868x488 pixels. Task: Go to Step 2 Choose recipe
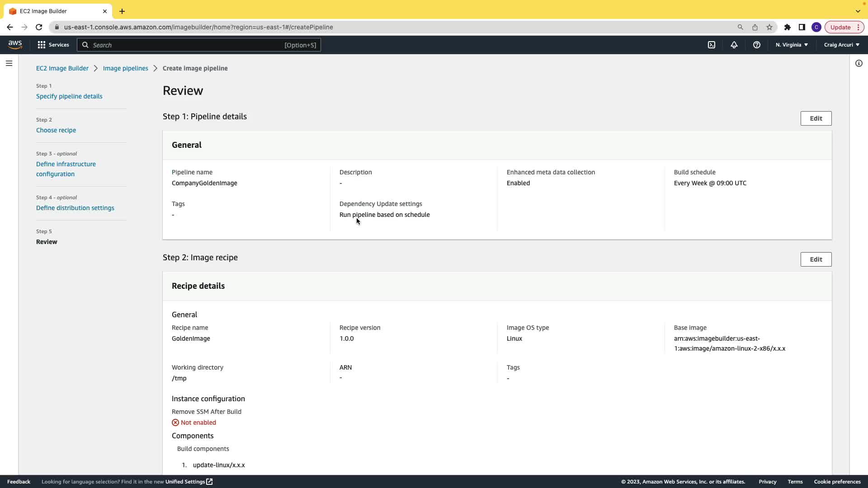pos(56,130)
